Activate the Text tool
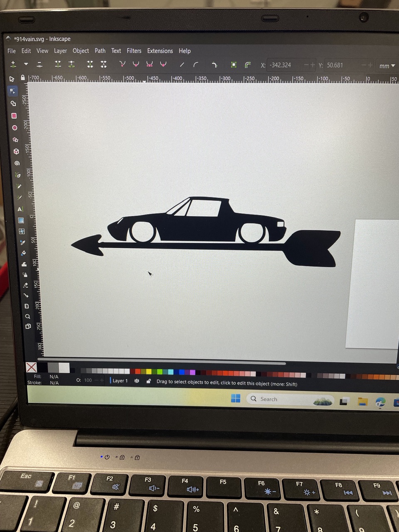Image resolution: width=399 pixels, height=532 pixels. click(20, 209)
